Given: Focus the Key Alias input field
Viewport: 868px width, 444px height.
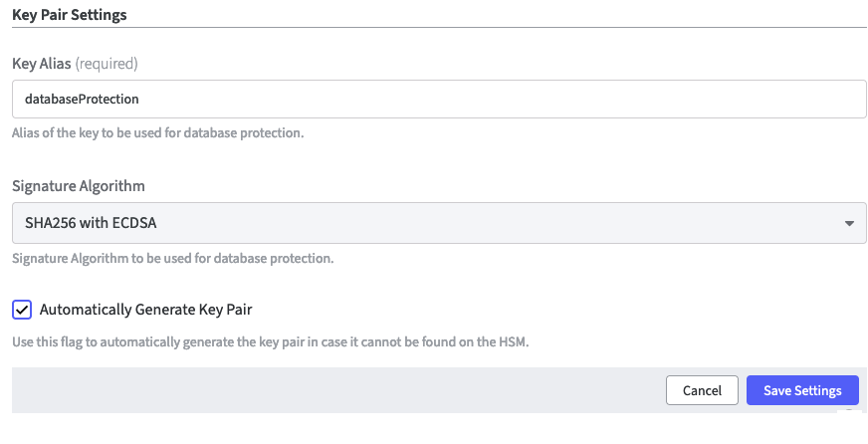Looking at the screenshot, I should coord(438,100).
